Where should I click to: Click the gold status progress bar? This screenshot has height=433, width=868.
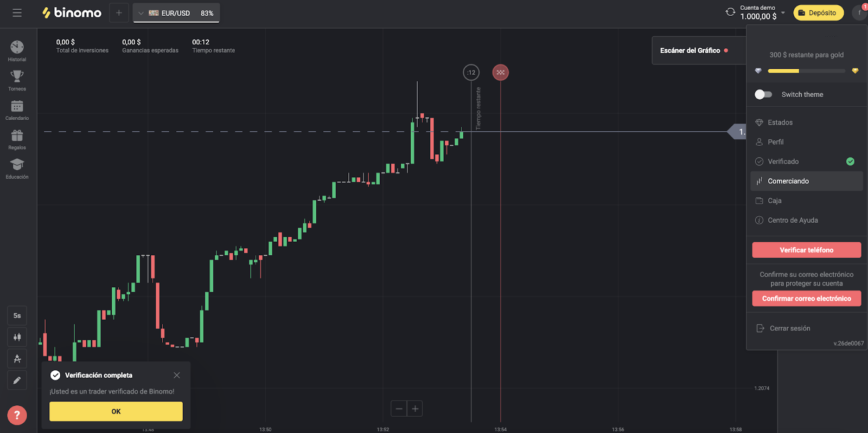click(x=806, y=71)
